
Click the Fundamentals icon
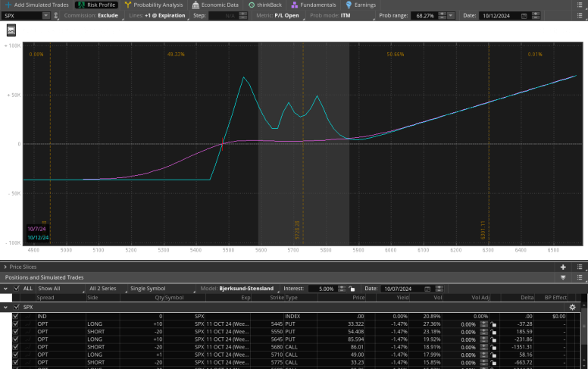tap(293, 5)
